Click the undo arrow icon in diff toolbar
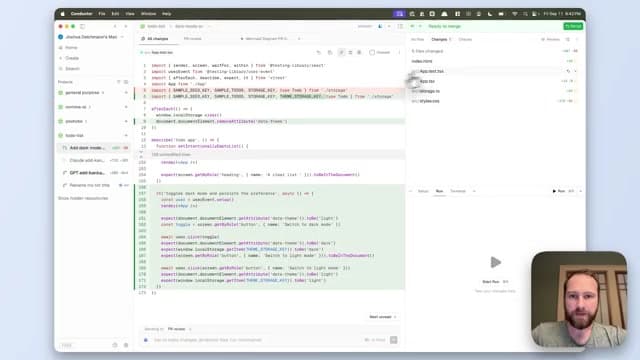The width and height of the screenshot is (640, 360). [319, 53]
